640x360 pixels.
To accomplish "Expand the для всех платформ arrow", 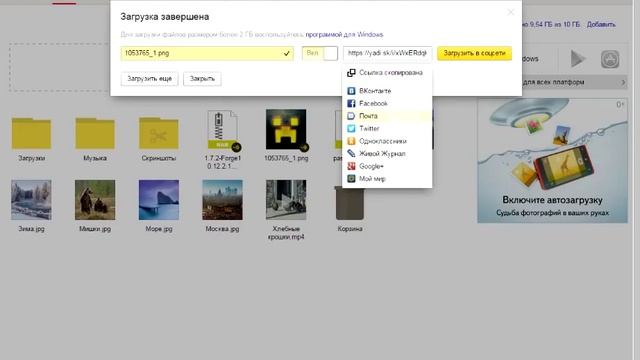I will coord(623,82).
